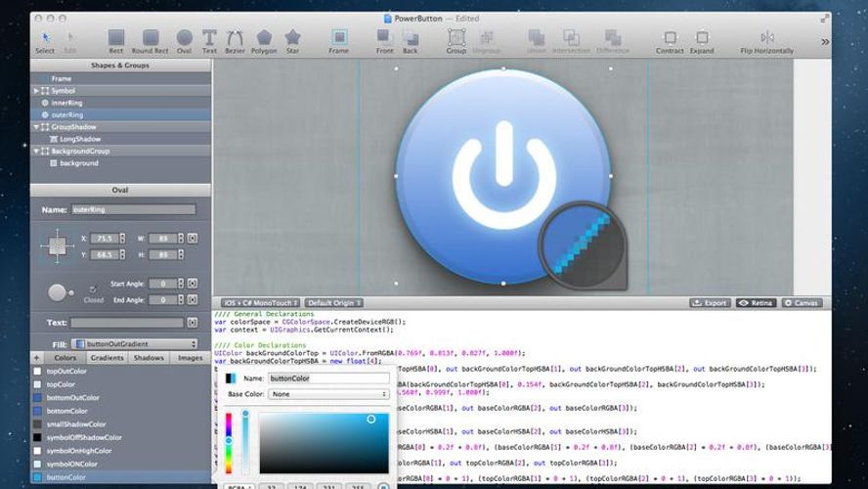The image size is (868, 489).
Task: Select the innerRing layer
Action: coord(120,103)
